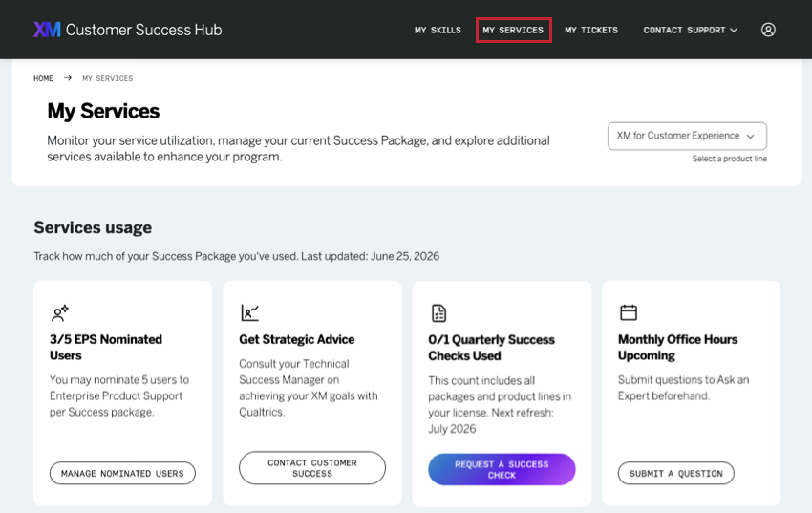Open the My Tickets page

click(x=591, y=30)
